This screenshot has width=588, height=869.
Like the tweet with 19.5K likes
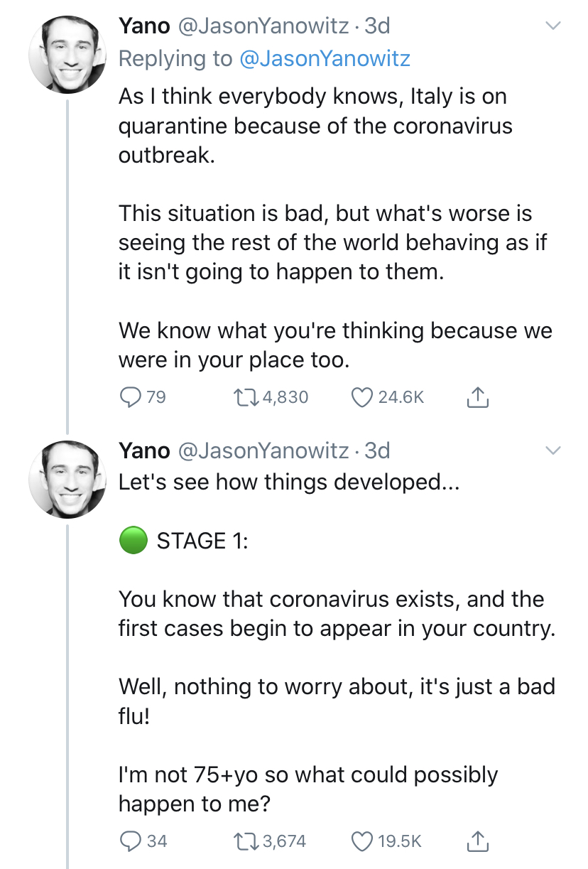363,841
